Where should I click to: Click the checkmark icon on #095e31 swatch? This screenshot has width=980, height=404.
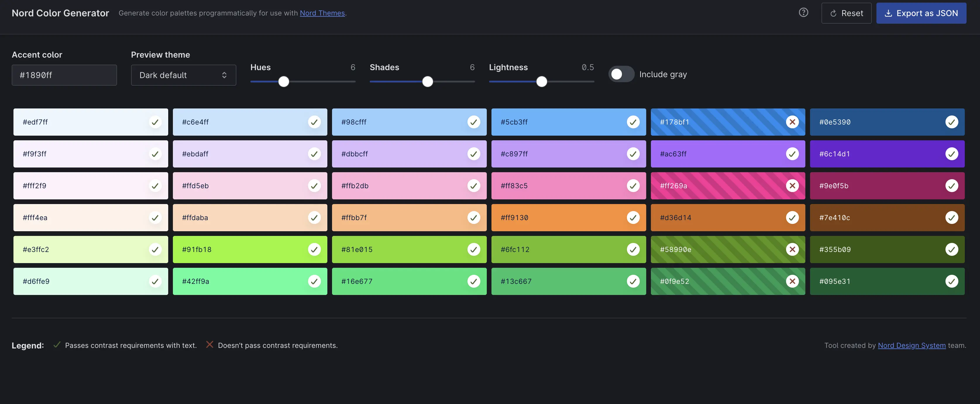tap(951, 281)
